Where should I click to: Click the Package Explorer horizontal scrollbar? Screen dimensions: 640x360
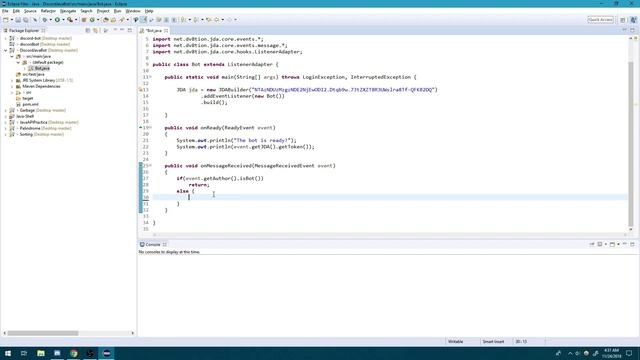(43, 333)
